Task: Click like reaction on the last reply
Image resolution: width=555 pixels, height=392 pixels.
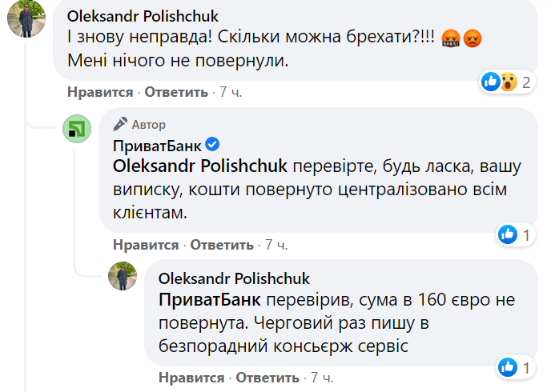Action: (x=515, y=367)
